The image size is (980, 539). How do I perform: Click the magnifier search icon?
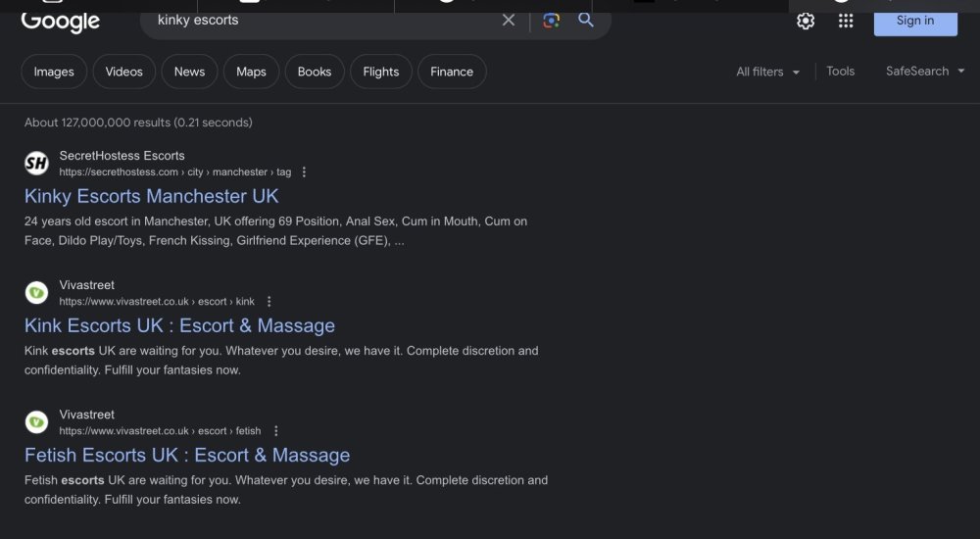pos(586,20)
